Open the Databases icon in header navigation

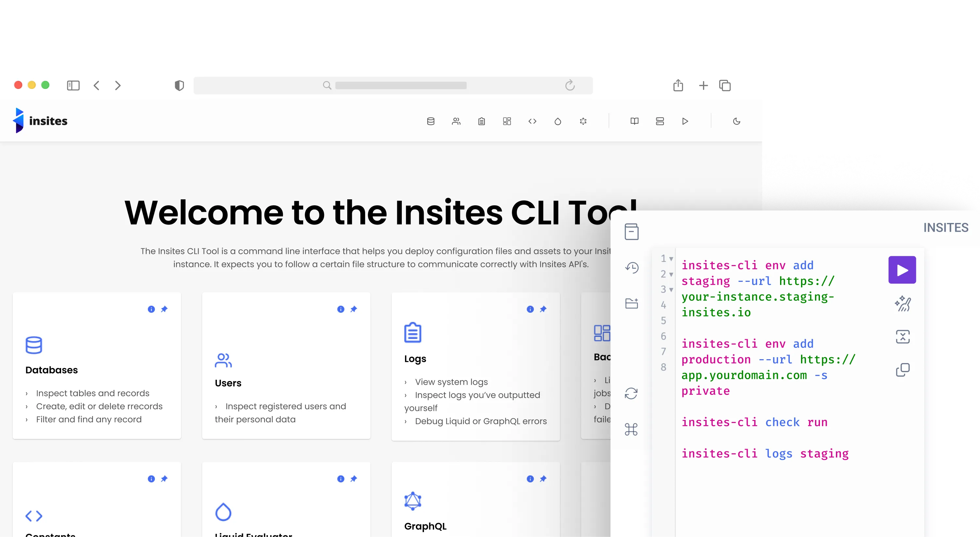pyautogui.click(x=431, y=121)
